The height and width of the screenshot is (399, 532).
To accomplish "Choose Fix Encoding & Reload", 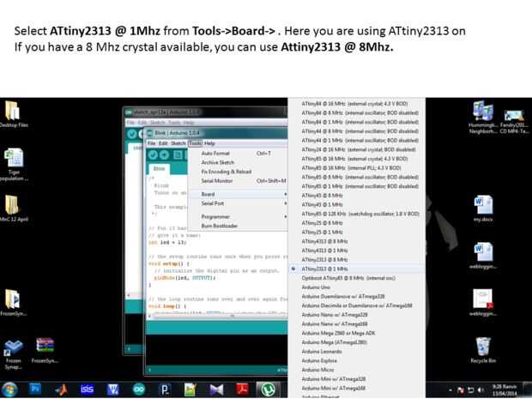I will click(239, 172).
